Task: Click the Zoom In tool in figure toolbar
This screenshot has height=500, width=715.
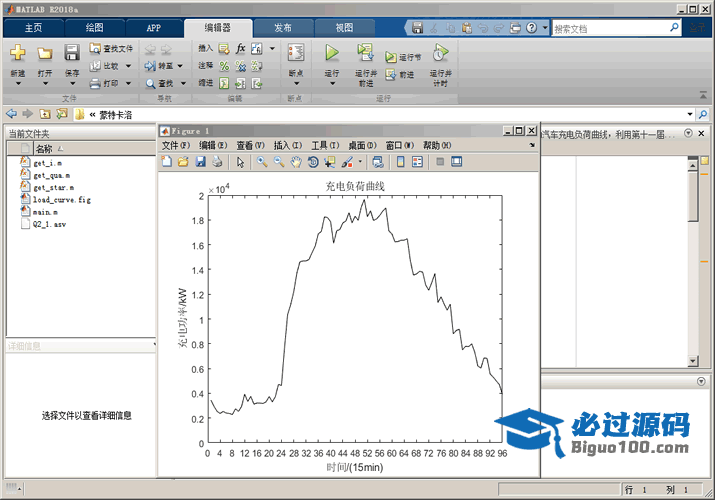Action: tap(262, 161)
